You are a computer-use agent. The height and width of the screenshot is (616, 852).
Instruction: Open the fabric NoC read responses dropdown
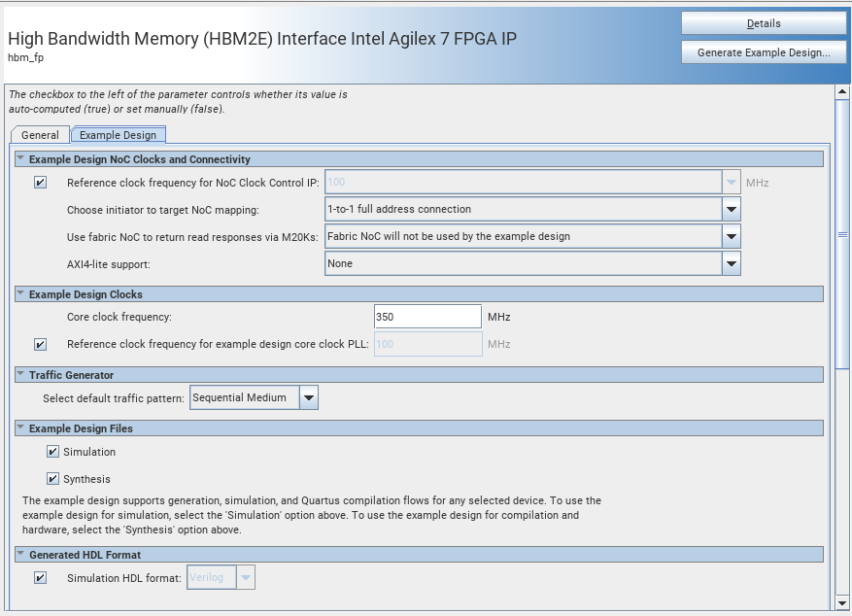pos(731,236)
